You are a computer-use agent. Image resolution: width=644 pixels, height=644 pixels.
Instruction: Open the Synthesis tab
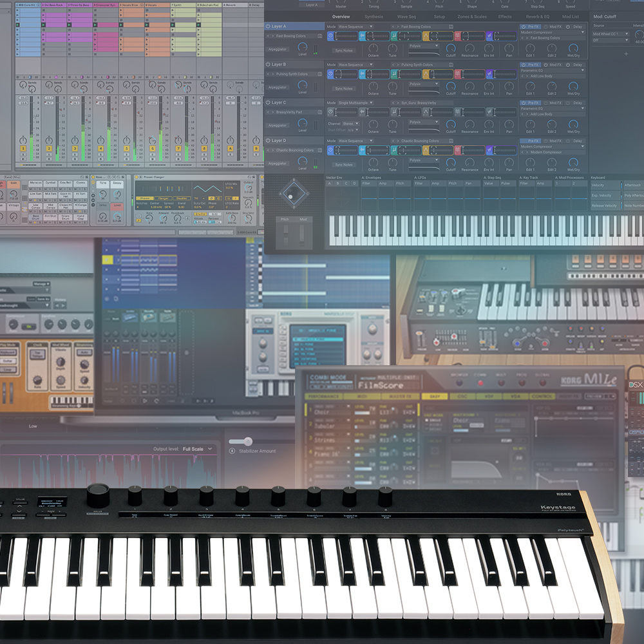tap(374, 17)
